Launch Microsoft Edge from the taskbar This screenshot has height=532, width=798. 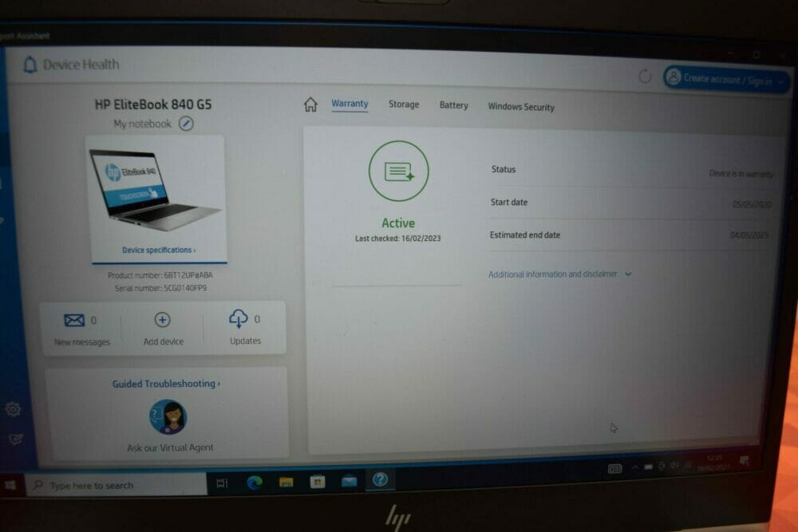click(x=255, y=482)
